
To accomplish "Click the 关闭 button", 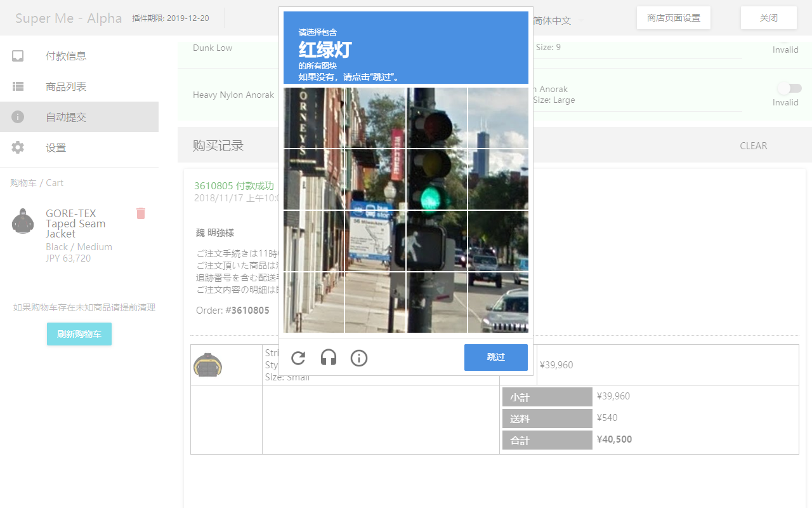I will 769,18.
